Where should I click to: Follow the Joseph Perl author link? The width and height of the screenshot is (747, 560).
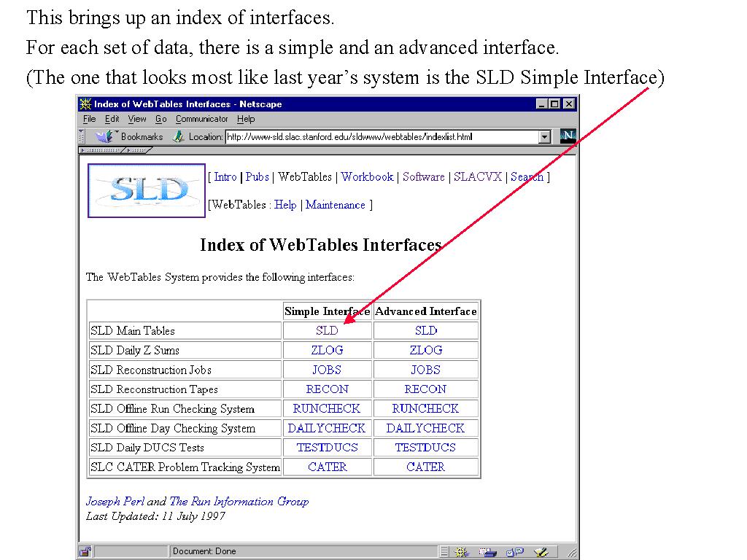click(x=115, y=501)
